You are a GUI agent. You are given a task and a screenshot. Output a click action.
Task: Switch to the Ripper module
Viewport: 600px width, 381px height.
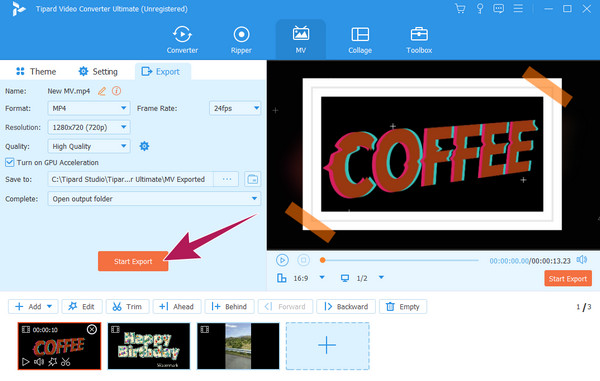(x=241, y=39)
